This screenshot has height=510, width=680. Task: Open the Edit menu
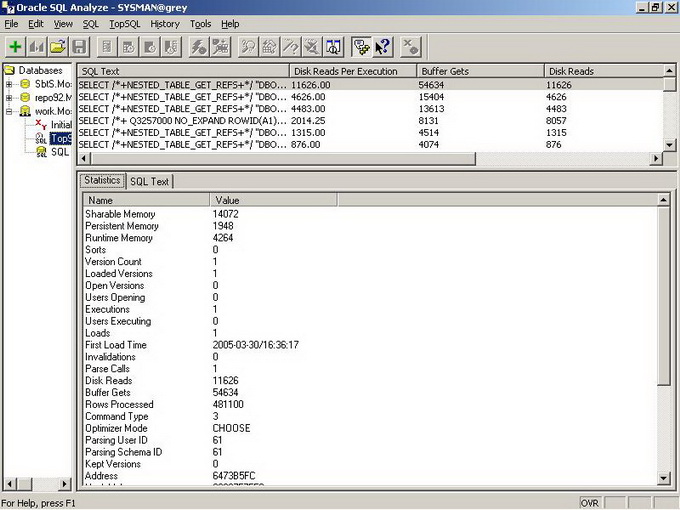36,24
